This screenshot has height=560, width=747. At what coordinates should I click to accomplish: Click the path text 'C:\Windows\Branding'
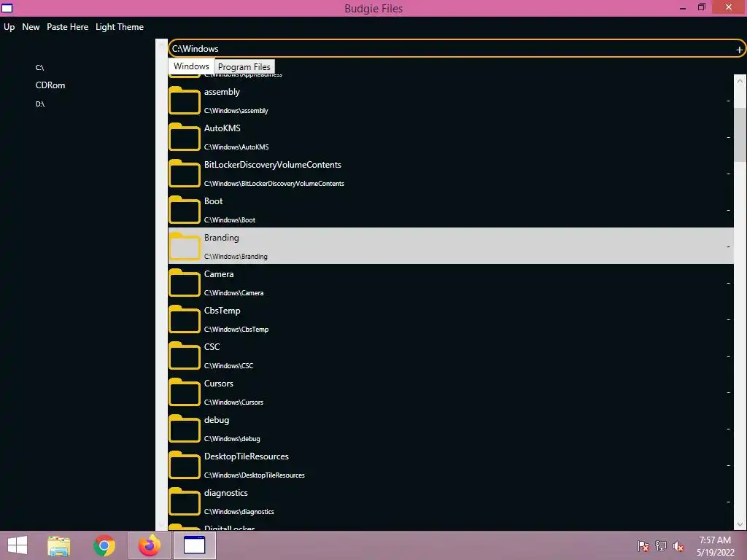(x=236, y=256)
